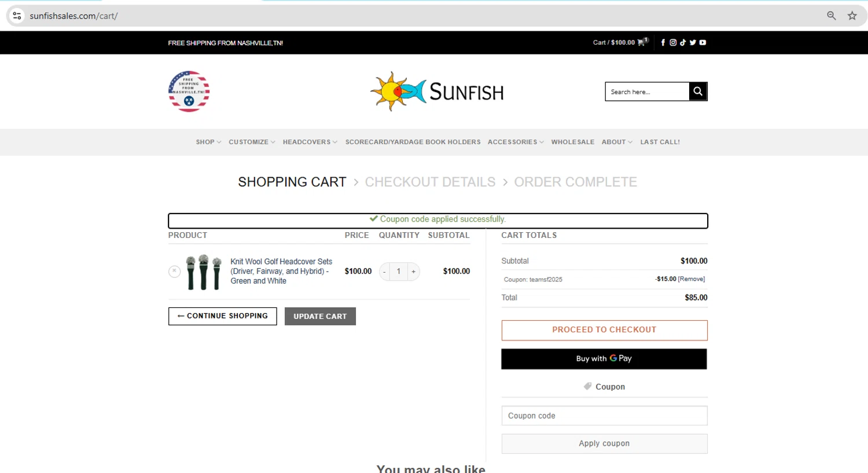The image size is (868, 473).
Task: Click the Cart / $100.00 link
Action: (613, 42)
